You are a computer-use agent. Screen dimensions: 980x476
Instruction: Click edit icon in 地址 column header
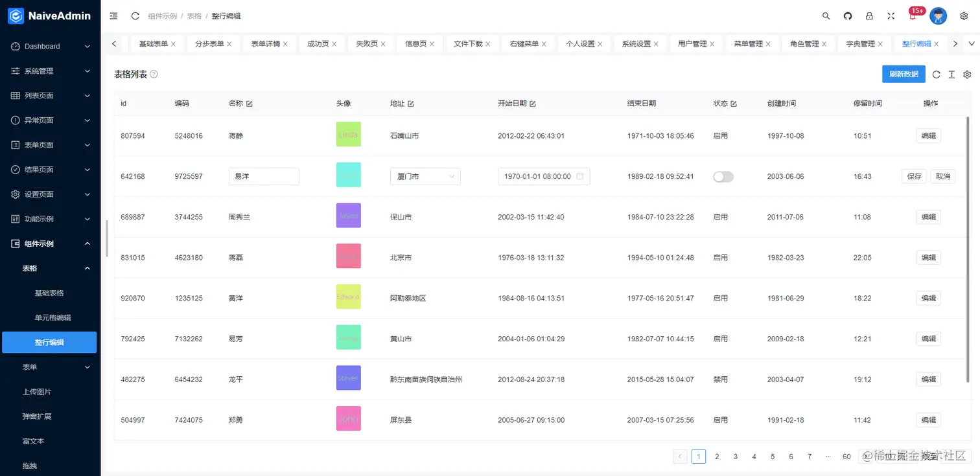[411, 104]
